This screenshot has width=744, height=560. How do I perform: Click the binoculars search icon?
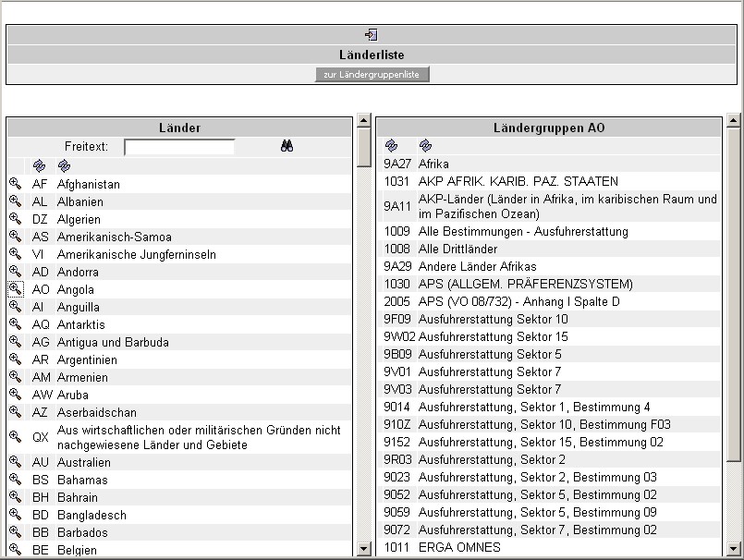(287, 146)
